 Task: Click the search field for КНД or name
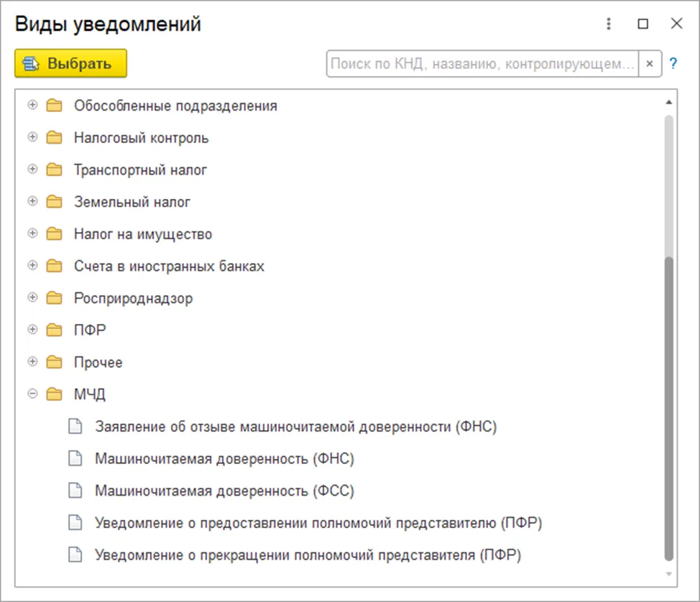click(x=482, y=63)
